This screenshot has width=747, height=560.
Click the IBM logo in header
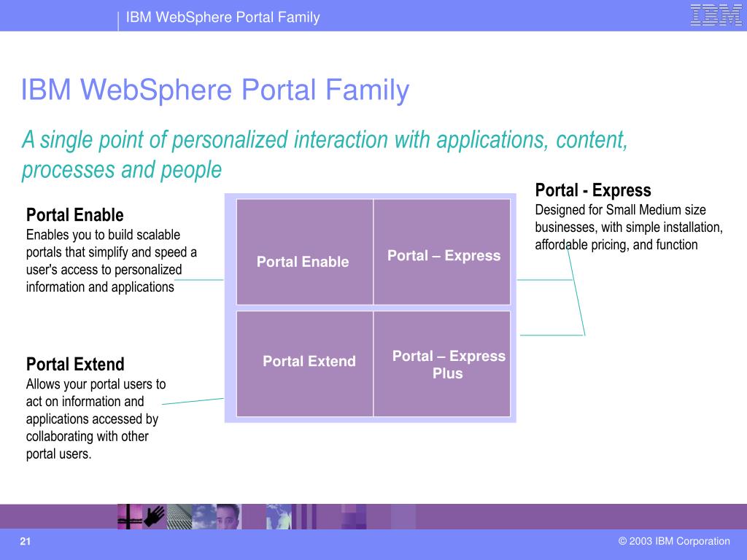716,15
